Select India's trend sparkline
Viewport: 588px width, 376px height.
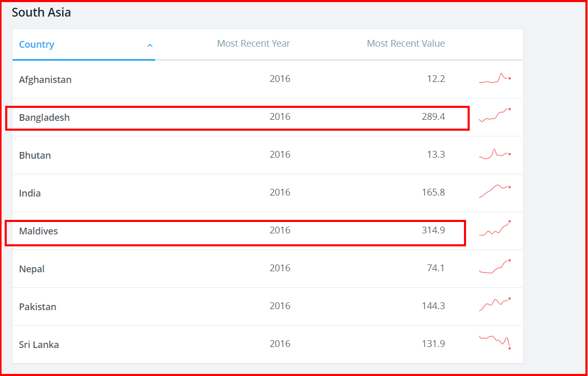495,191
